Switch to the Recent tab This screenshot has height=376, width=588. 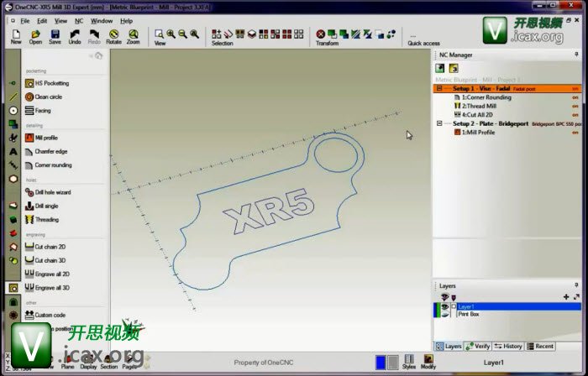tap(540, 347)
